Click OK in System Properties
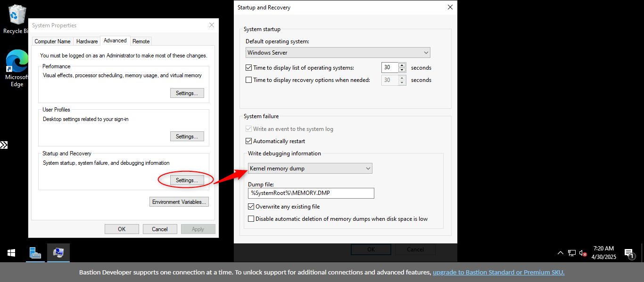 (x=122, y=229)
